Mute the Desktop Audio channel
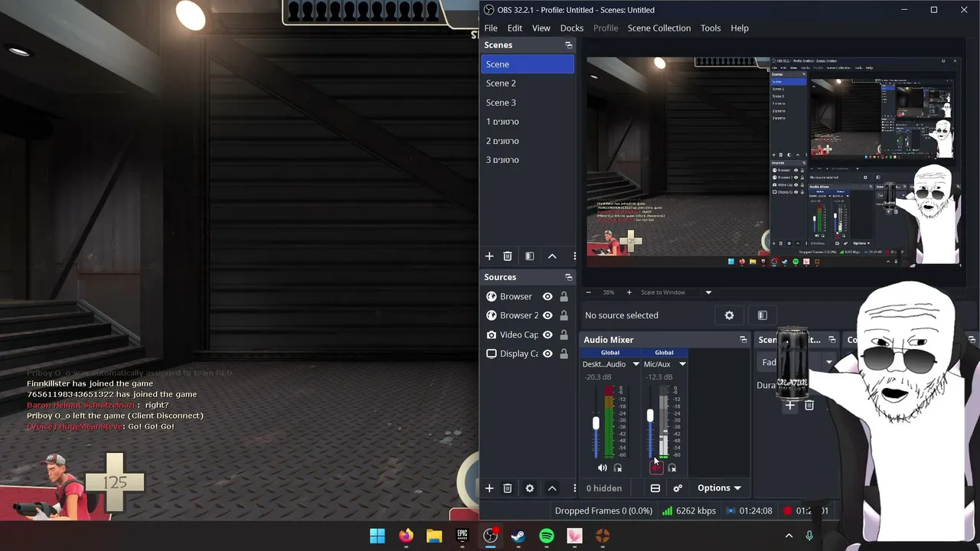Screen dimensions: 980x551 tap(603, 468)
